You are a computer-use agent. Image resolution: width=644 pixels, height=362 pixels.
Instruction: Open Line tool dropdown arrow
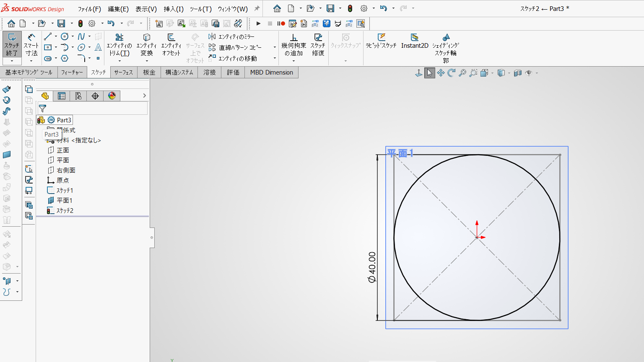(56, 36)
